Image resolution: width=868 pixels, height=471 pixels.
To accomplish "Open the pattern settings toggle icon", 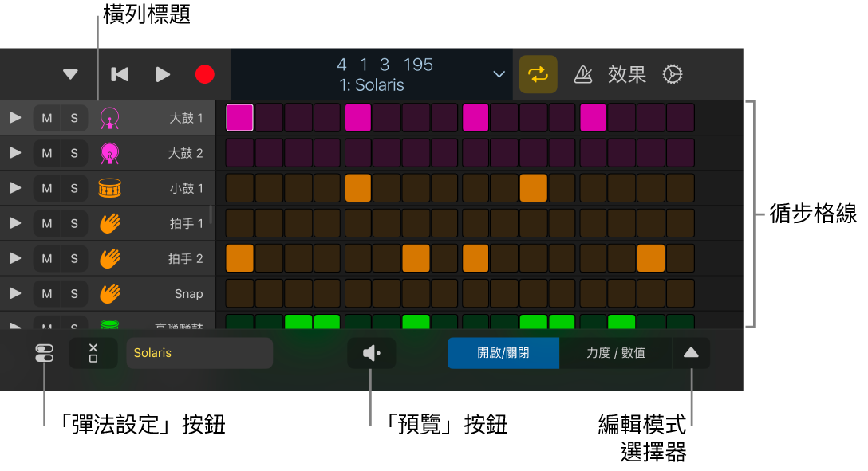I will click(x=45, y=353).
